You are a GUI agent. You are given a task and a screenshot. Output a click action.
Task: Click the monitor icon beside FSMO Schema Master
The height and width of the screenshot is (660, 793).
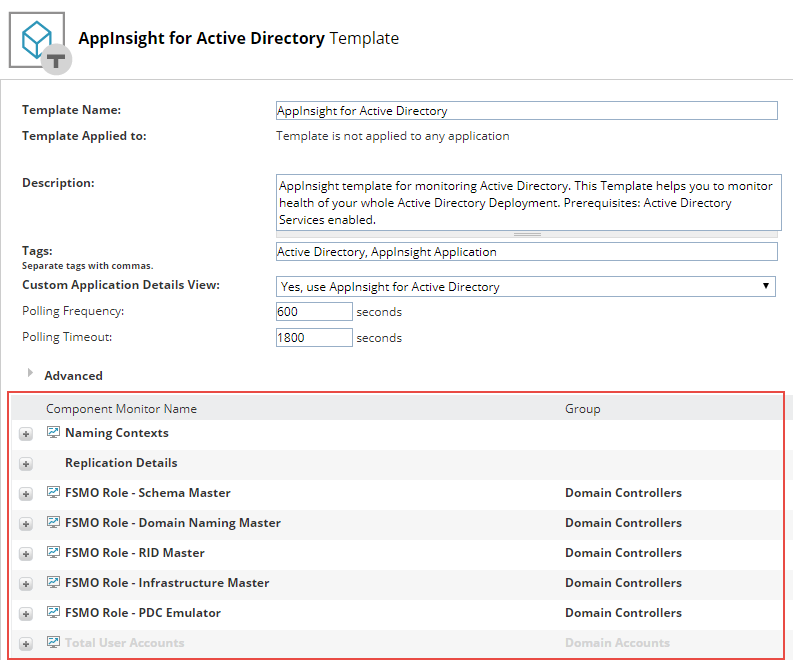(x=54, y=493)
